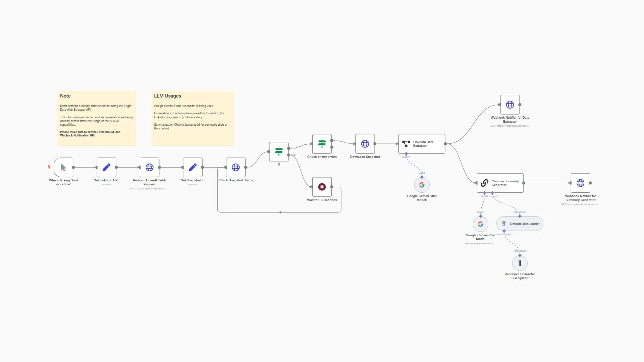Click LinkedIn Data Extractor Model input diamond
644x362 pixels.
tap(406, 154)
